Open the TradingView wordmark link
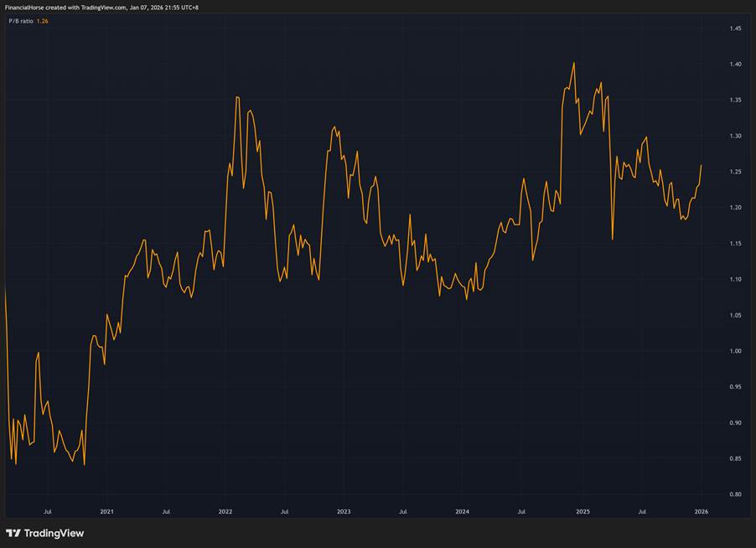 [x=54, y=533]
